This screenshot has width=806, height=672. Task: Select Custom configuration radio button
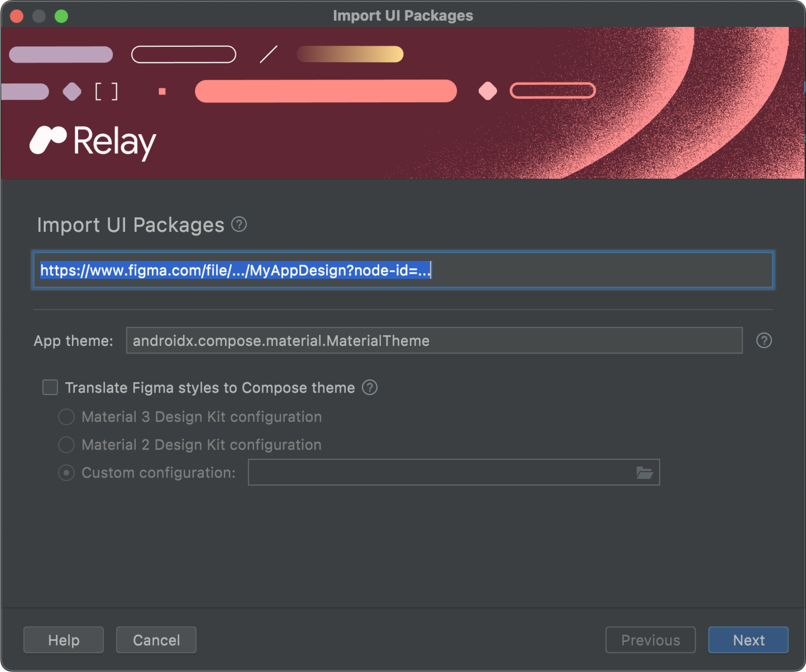click(65, 473)
